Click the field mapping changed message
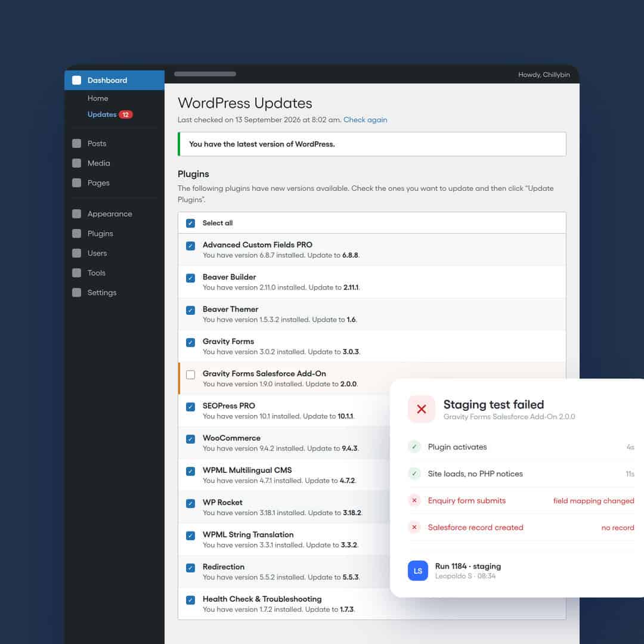 click(x=593, y=501)
